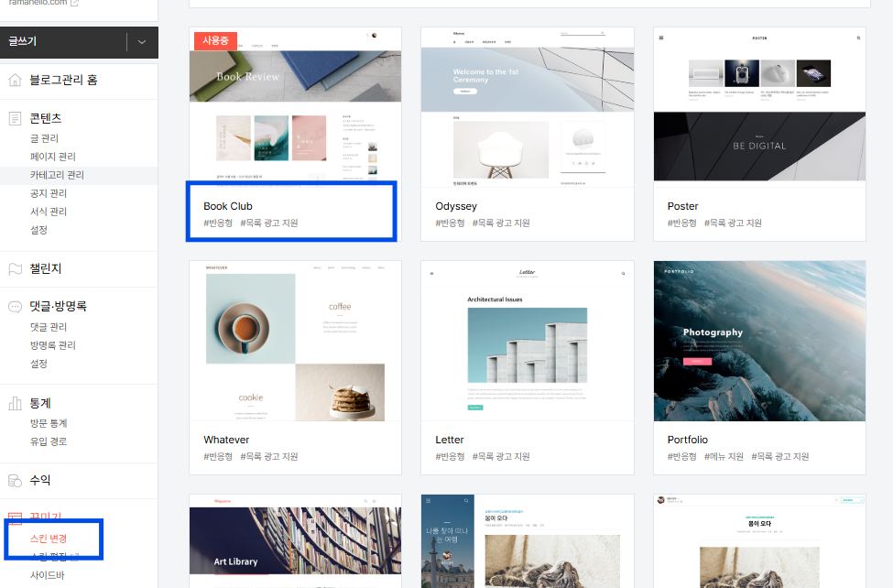Select the Odyssey skin thumbnail
Image resolution: width=893 pixels, height=588 pixels.
[x=528, y=107]
